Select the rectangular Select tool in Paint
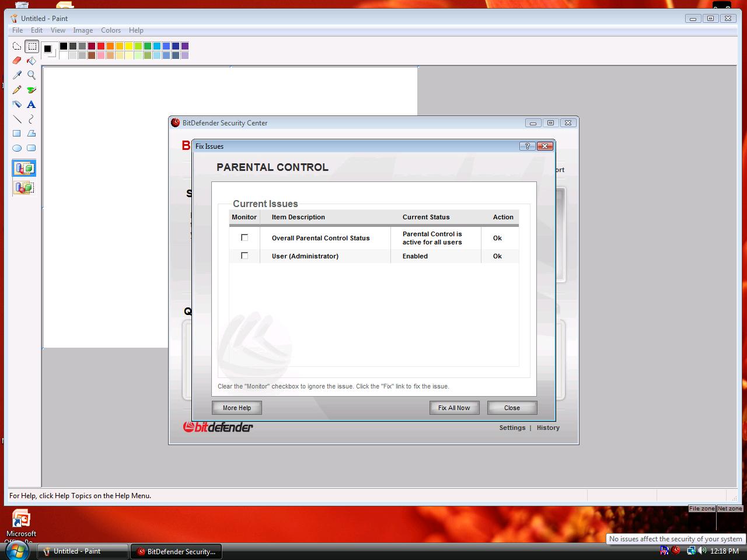 click(x=32, y=46)
